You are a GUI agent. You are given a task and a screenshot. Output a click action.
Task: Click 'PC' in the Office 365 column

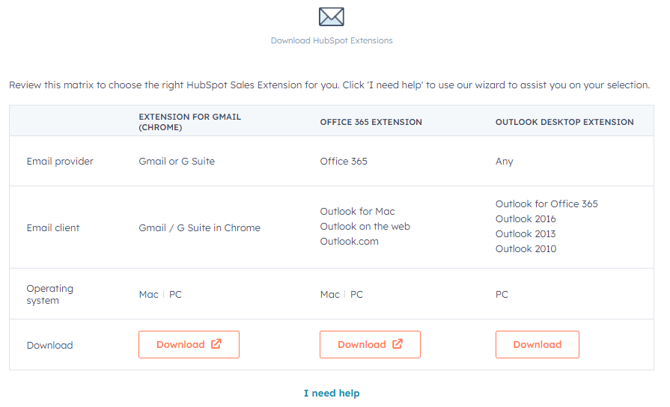356,294
